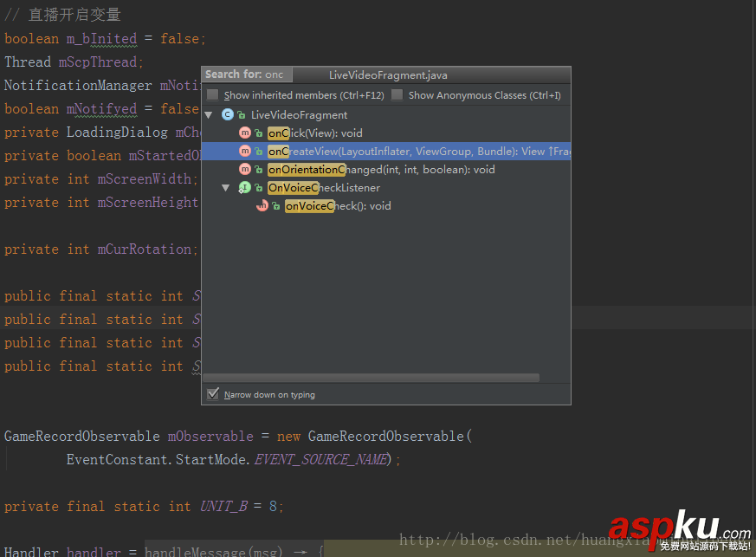Viewport: 756px width, 557px height.
Task: Collapse the LiveVideoFragment tree node
Action: 209,114
